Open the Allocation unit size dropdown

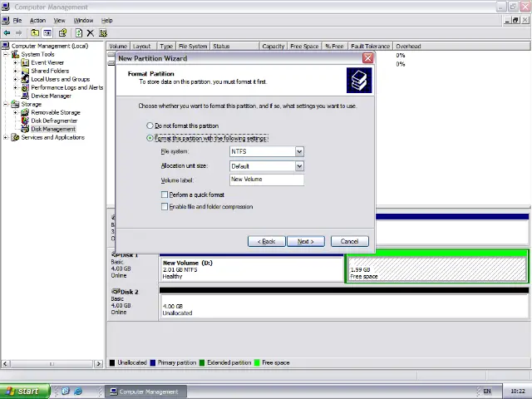pyautogui.click(x=299, y=166)
